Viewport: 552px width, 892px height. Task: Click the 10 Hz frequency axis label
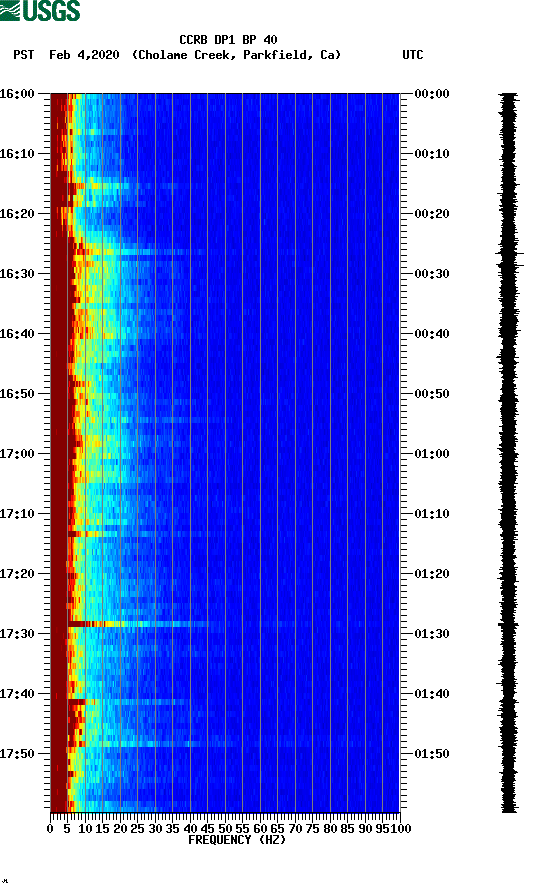click(85, 829)
